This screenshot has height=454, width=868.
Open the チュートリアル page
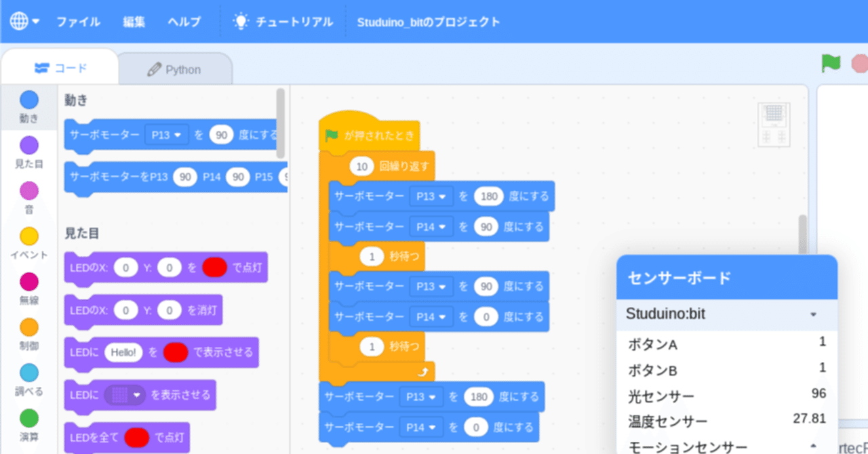click(x=292, y=21)
